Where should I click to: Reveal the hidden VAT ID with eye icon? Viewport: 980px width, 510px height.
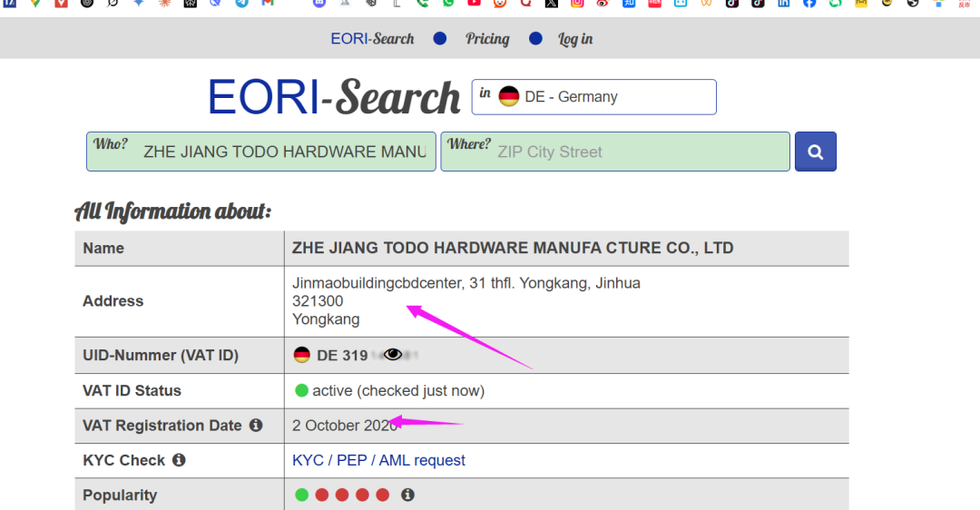coord(393,355)
